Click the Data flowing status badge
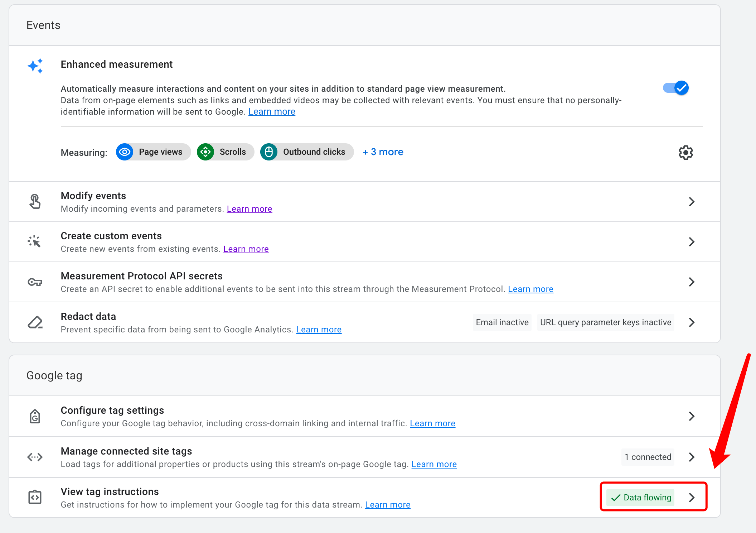Screen dimensions: 756x533 pyautogui.click(x=641, y=498)
